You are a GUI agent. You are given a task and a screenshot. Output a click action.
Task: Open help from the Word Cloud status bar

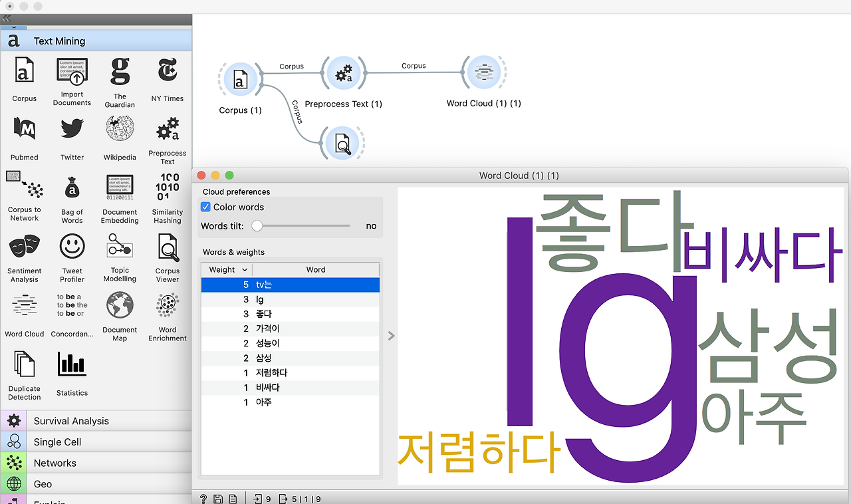coord(203,499)
